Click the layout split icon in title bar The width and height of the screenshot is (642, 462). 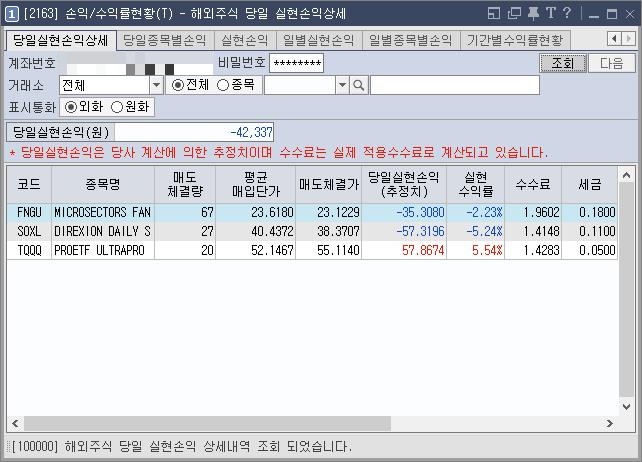494,14
